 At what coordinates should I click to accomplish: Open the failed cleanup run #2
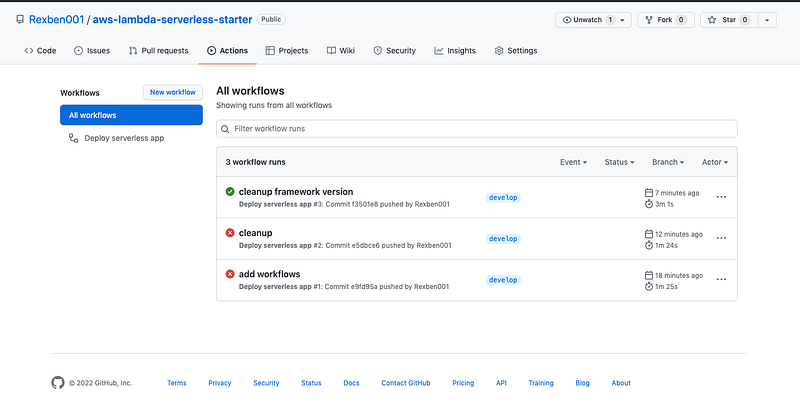[x=256, y=233]
